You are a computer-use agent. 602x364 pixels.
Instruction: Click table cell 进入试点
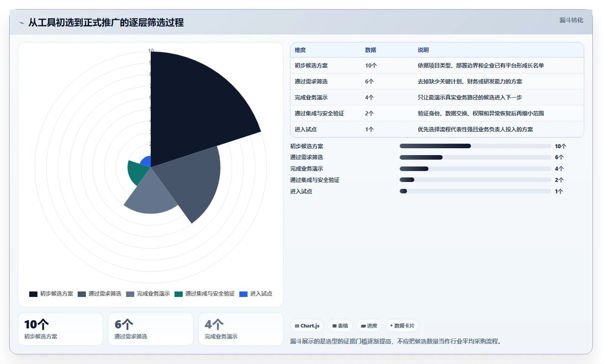coord(306,130)
